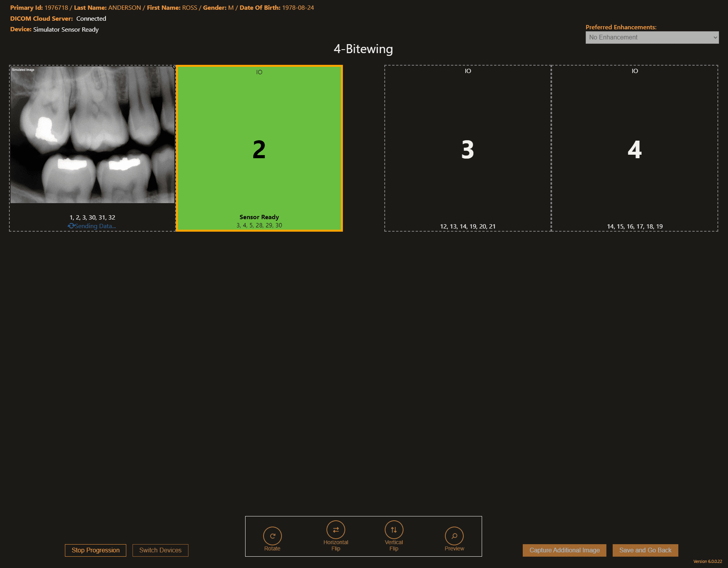Click Save and Go Back
This screenshot has width=728, height=568.
[645, 550]
